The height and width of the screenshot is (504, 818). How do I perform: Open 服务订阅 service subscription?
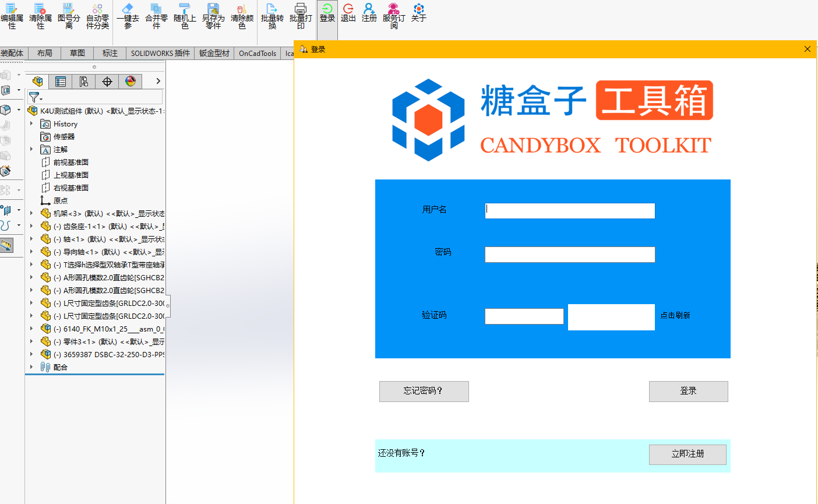pyautogui.click(x=394, y=16)
